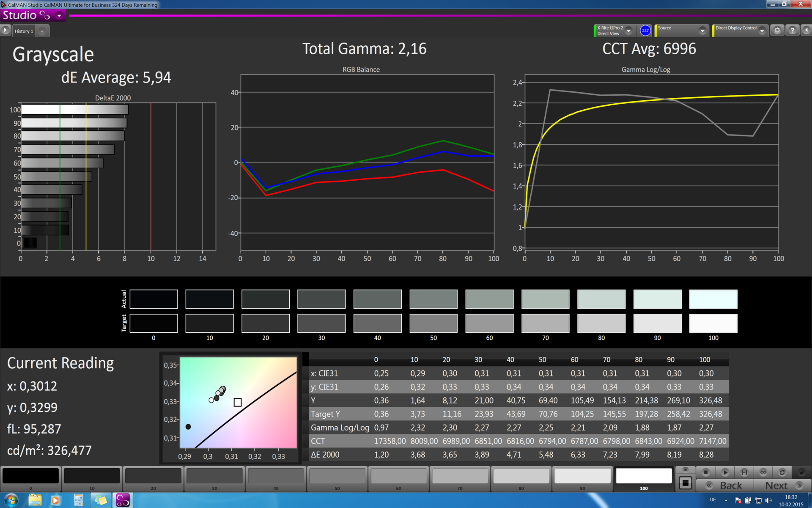Viewport: 812px width, 508px height.
Task: Expand the Direct Display Control dropdown
Action: point(762,30)
